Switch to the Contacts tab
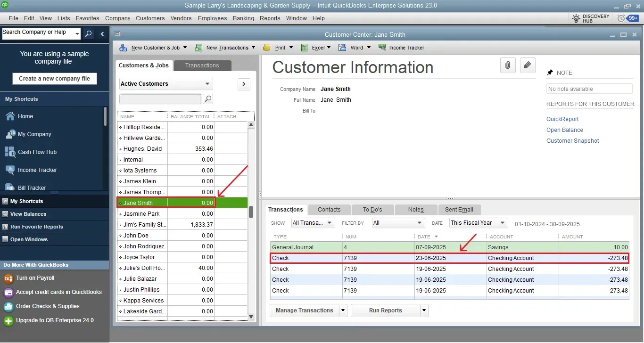The image size is (644, 343). tap(329, 209)
